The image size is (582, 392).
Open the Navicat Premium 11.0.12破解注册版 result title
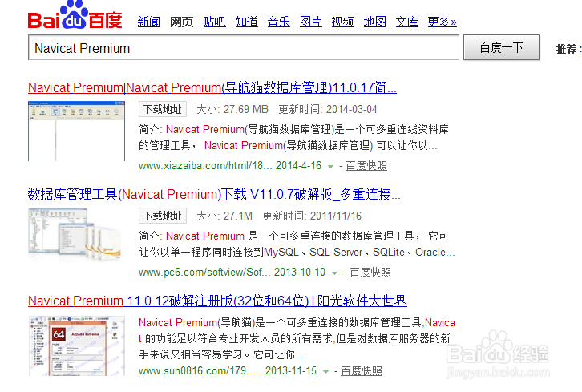tap(217, 301)
